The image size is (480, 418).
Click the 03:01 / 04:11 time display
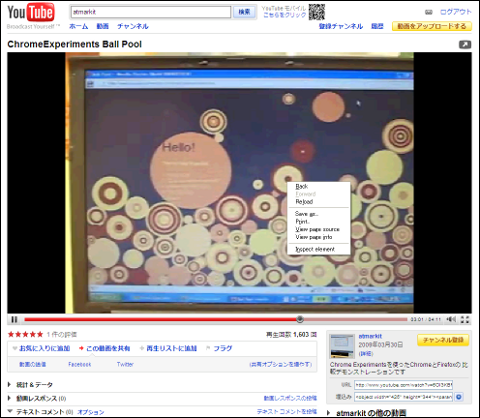(x=426, y=319)
